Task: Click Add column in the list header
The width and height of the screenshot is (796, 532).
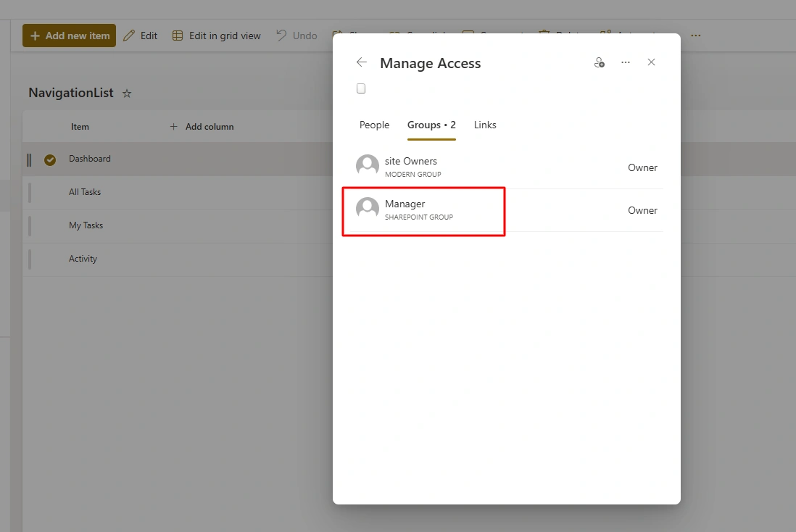Action: point(202,127)
